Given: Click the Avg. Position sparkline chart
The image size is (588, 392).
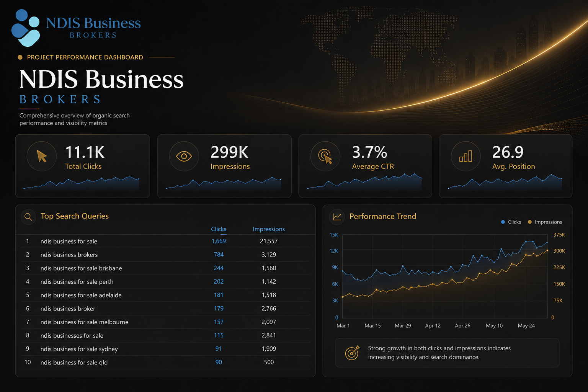Looking at the screenshot, I should coord(505,182).
